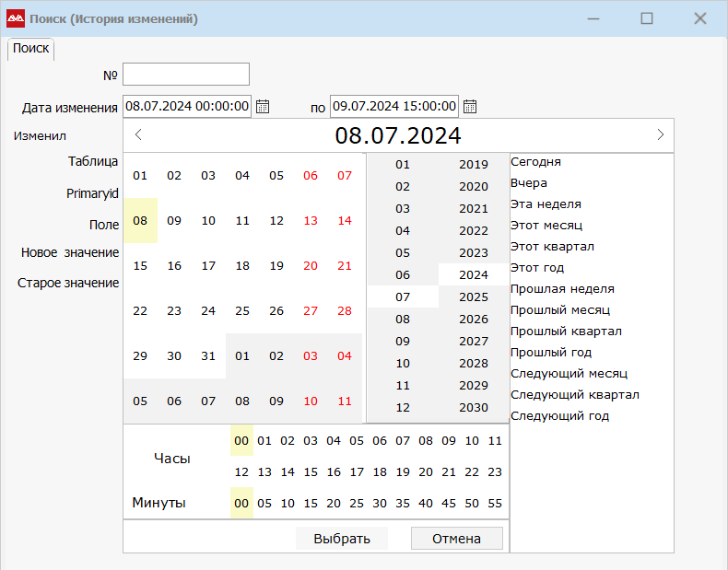Click the start date field 08.07.2024

click(x=186, y=107)
